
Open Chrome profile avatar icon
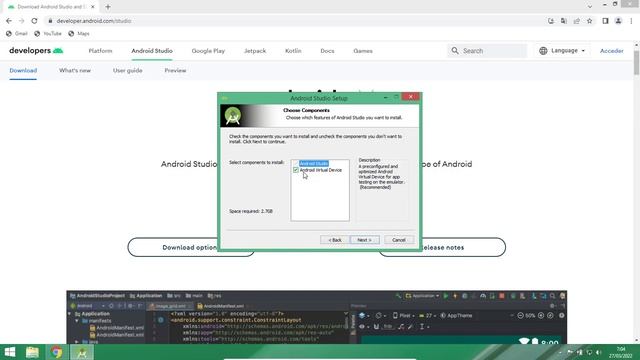click(x=618, y=21)
